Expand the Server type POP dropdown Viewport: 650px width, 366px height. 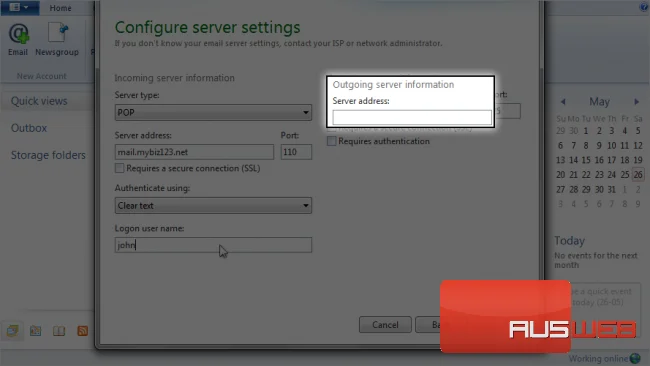coord(213,112)
